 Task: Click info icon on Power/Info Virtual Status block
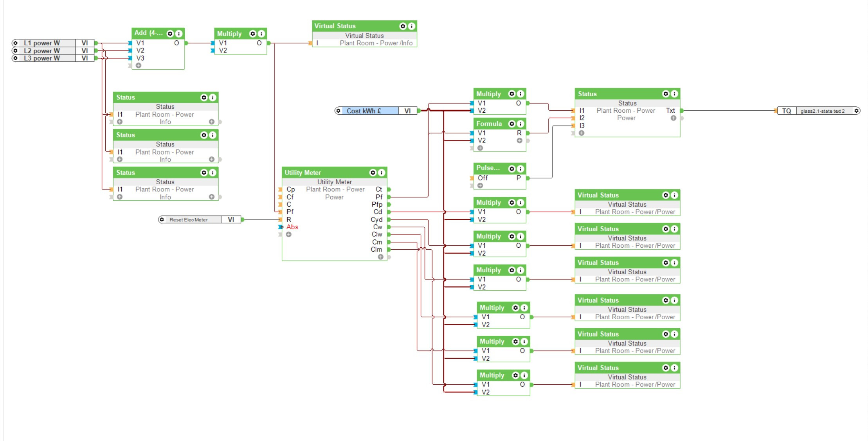412,26
